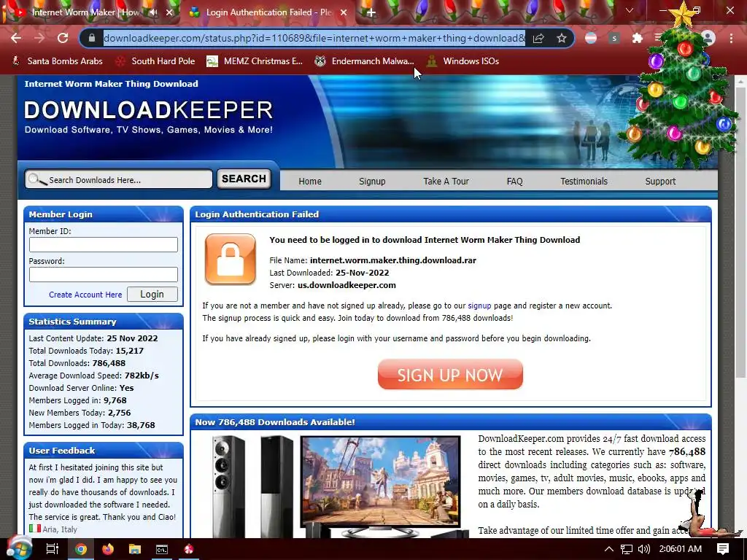Open the Endermanch Malwa... bookmark
Screen dimensions: 747x560
(x=365, y=61)
